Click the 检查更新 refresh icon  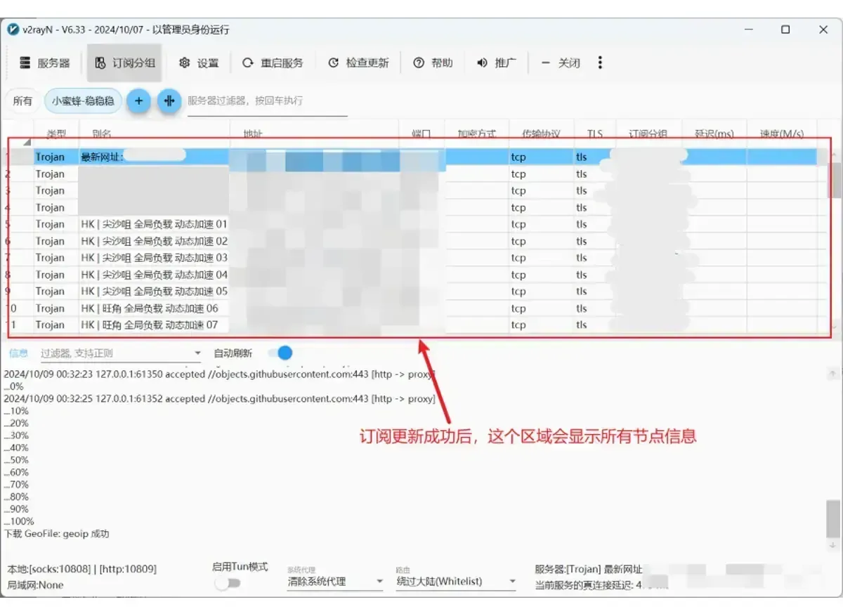(x=334, y=63)
